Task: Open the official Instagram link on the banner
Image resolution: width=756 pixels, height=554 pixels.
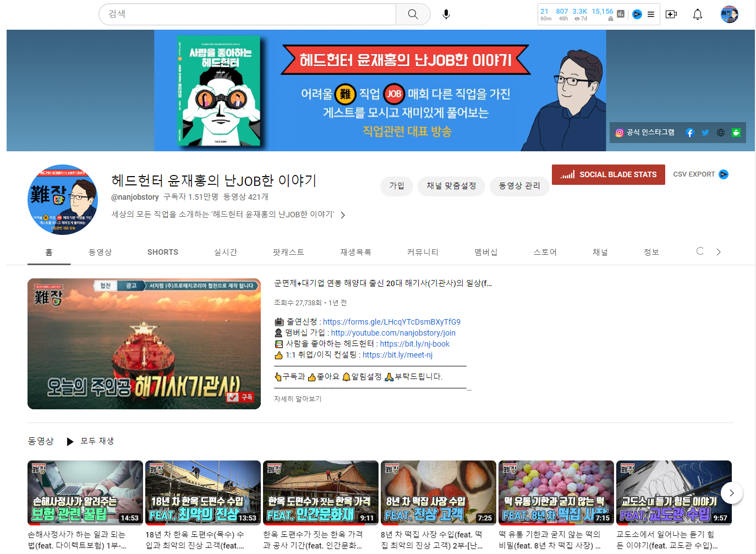Action: pos(645,133)
